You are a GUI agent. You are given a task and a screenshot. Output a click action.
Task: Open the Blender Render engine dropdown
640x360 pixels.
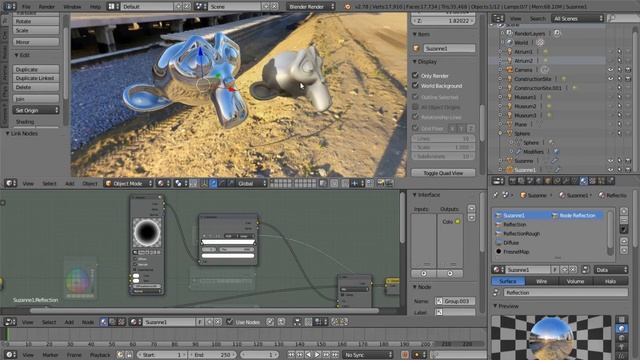[x=311, y=7]
